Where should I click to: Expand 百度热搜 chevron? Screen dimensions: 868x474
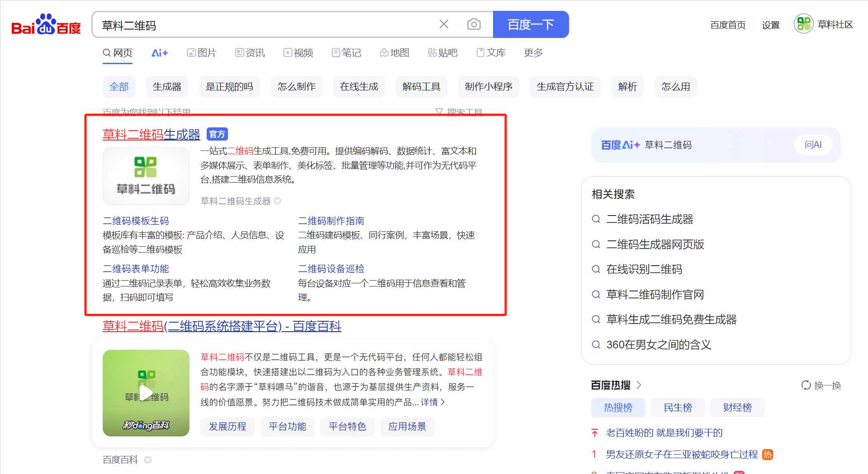tap(639, 385)
